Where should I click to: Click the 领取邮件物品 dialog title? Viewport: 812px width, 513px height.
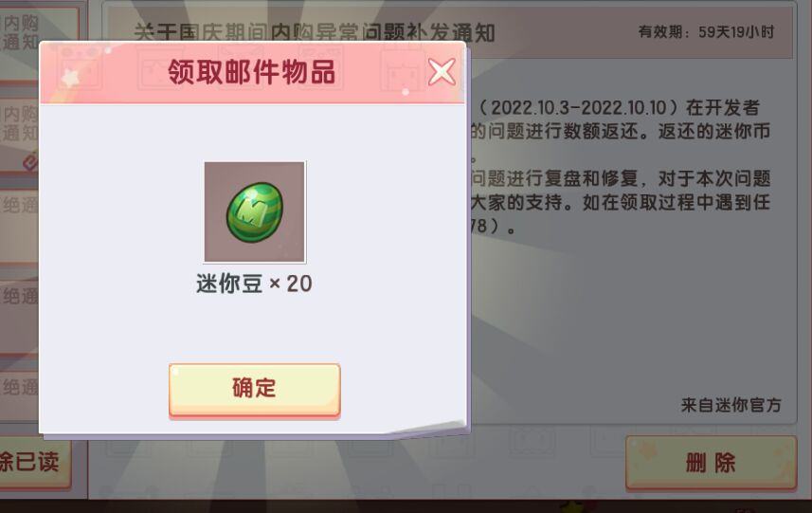252,72
